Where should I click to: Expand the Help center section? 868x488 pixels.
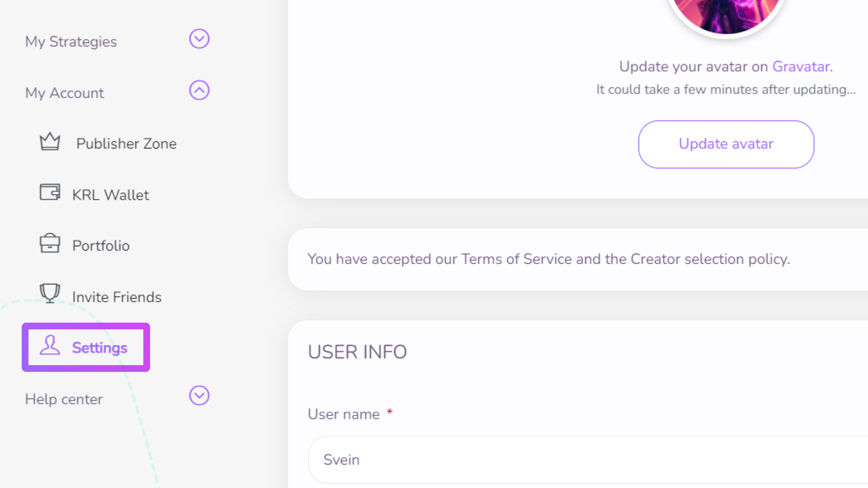(199, 396)
